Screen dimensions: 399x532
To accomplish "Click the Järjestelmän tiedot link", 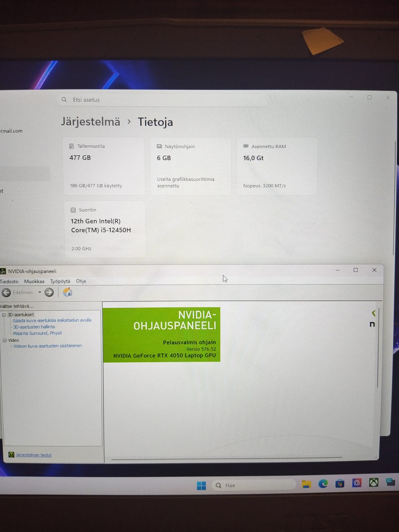I will coord(34,455).
